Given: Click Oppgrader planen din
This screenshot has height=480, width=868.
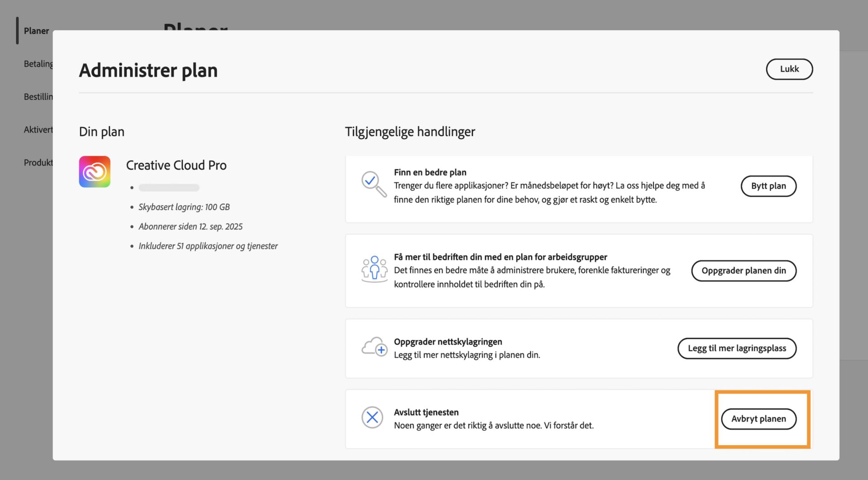Looking at the screenshot, I should click(744, 271).
